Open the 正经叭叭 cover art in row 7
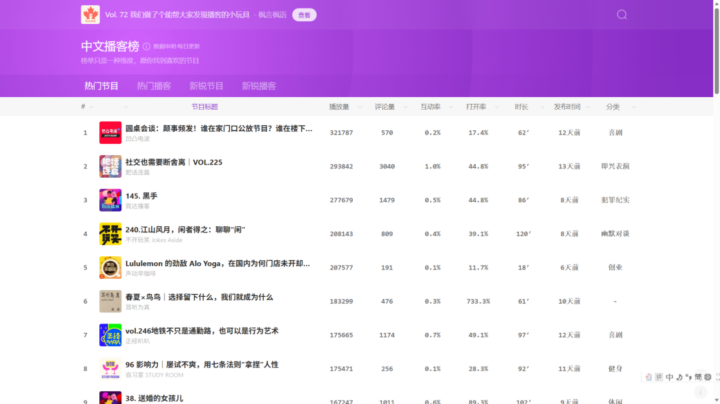Screen dimensions: 720x404 click(x=110, y=335)
